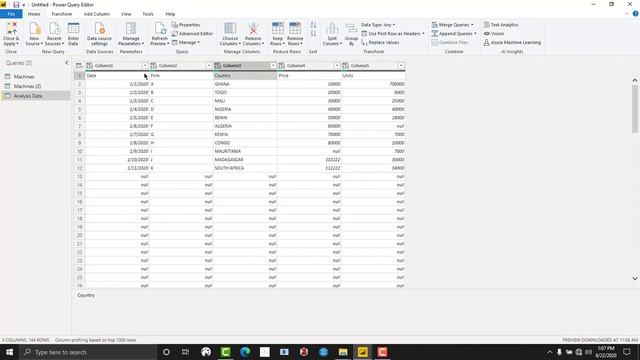This screenshot has width=640, height=360.
Task: Open Manage Parameters
Action: pos(131,33)
